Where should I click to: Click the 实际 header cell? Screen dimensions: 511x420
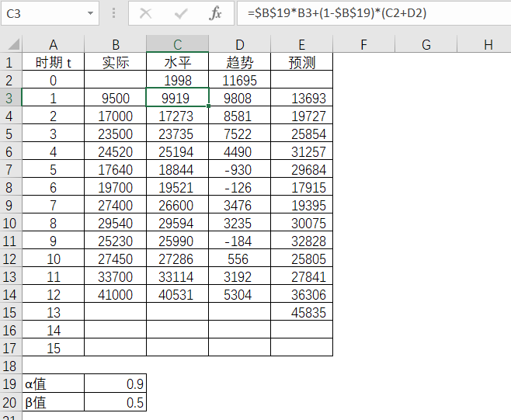tap(115, 62)
